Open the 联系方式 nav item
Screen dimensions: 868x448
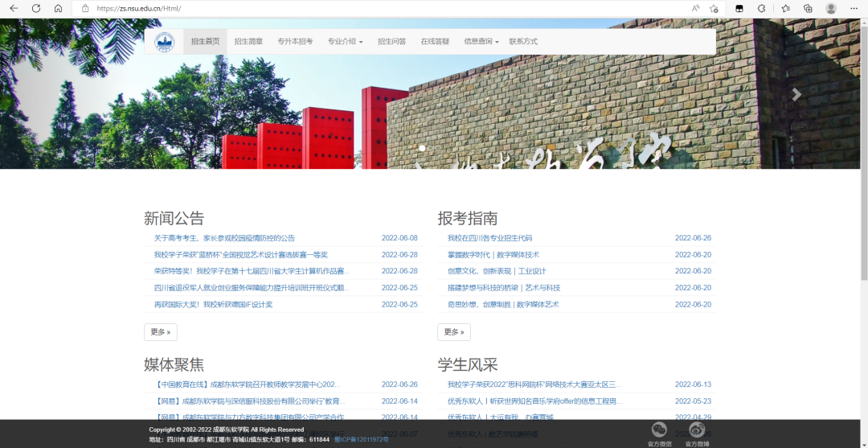click(523, 42)
